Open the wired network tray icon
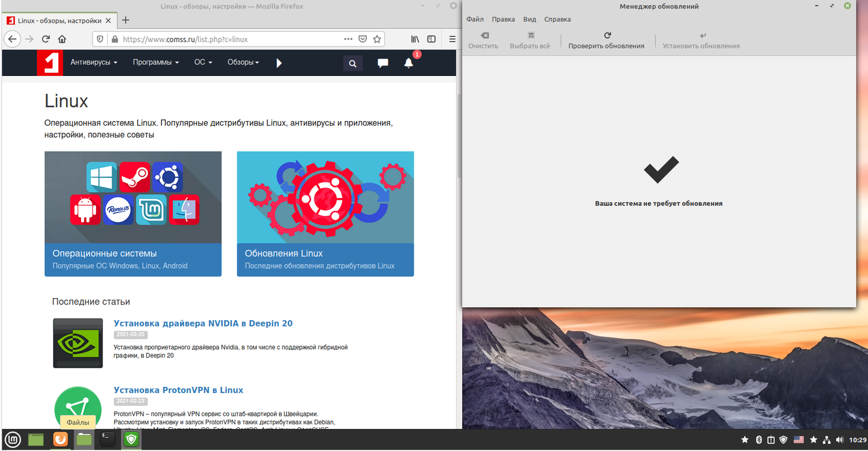The width and height of the screenshot is (868, 451). (x=827, y=441)
